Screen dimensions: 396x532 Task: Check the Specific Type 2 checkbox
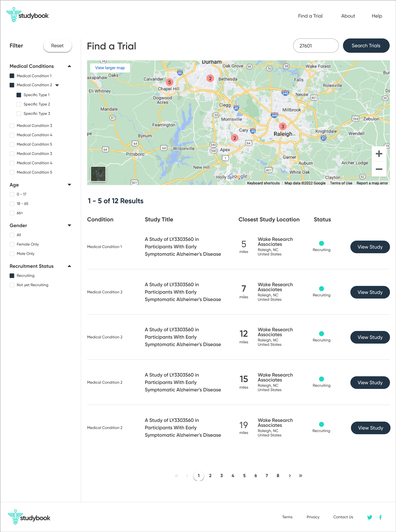(x=19, y=104)
